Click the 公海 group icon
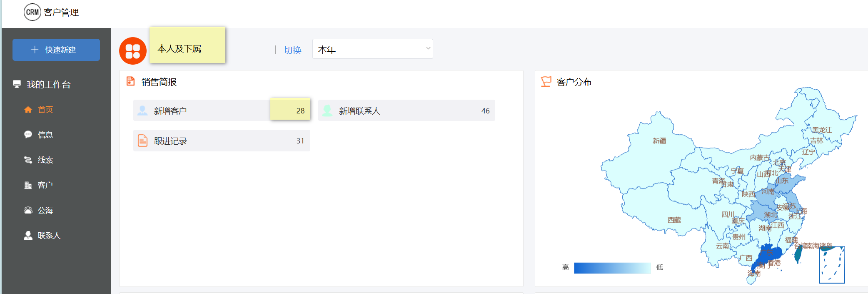This screenshot has height=294, width=868. pos(28,210)
